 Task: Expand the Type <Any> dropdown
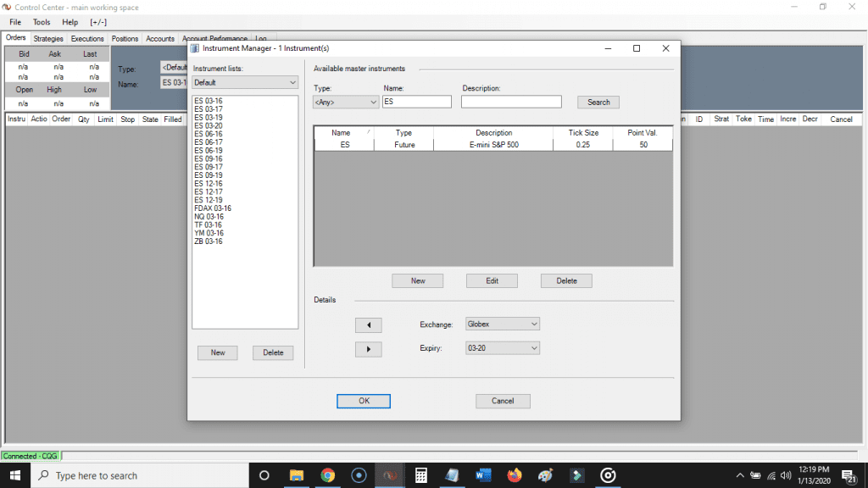(346, 102)
